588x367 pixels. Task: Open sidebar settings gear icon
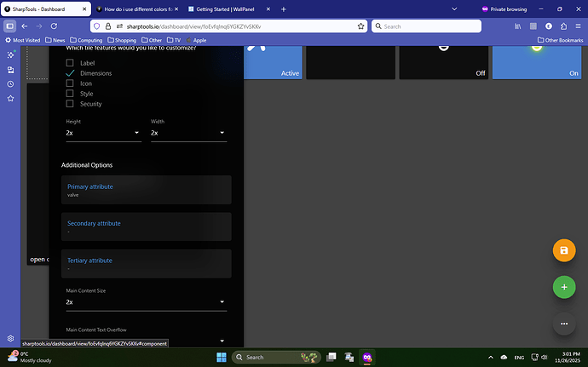[10, 339]
